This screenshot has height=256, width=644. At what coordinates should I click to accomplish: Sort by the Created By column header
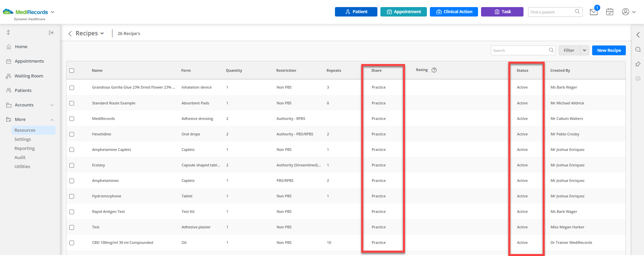[560, 70]
